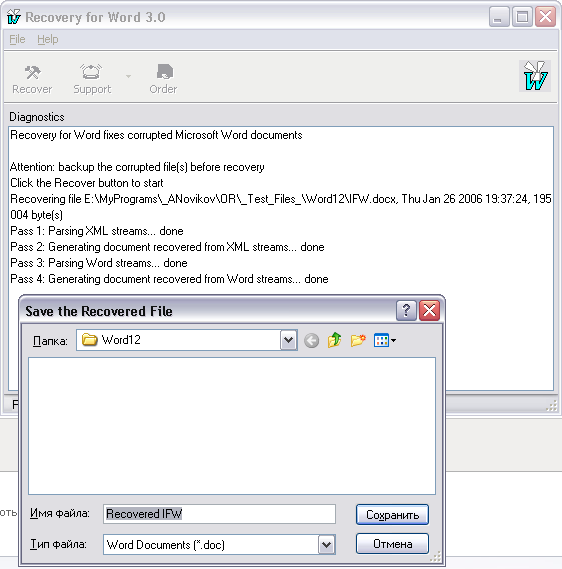Click the Word12 folder combo box
The image size is (562, 569).
point(186,340)
